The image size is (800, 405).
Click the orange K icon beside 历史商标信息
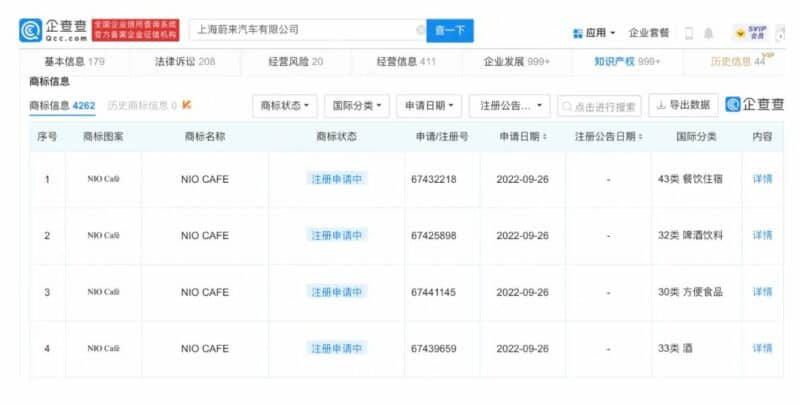187,105
